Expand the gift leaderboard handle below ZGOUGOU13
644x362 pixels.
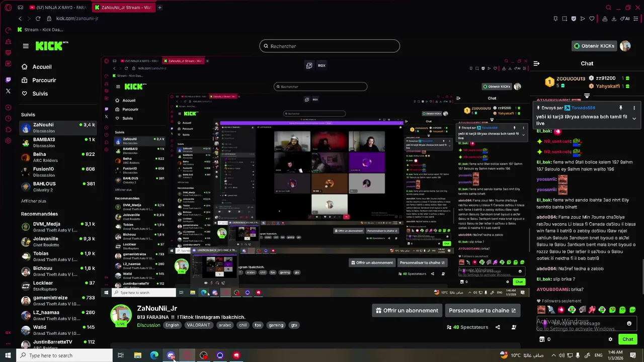click(x=587, y=96)
